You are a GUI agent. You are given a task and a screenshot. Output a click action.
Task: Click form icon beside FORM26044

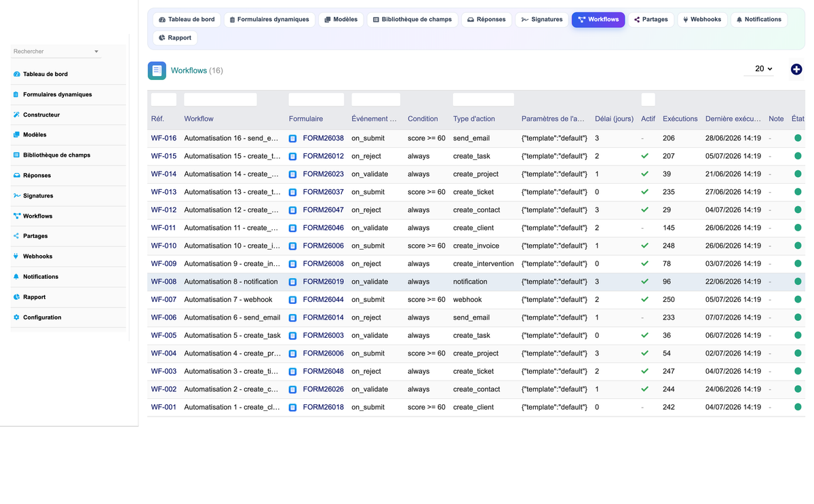pos(293,300)
